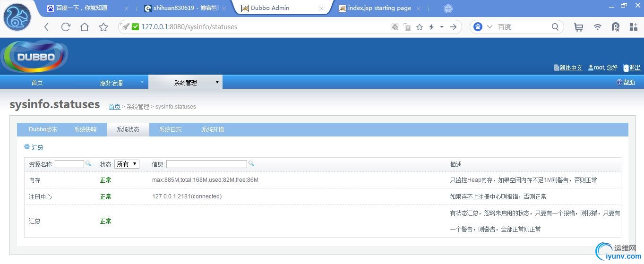Switch to the Dubbo版本 tab
This screenshot has height=264, width=644.
coord(43,129)
